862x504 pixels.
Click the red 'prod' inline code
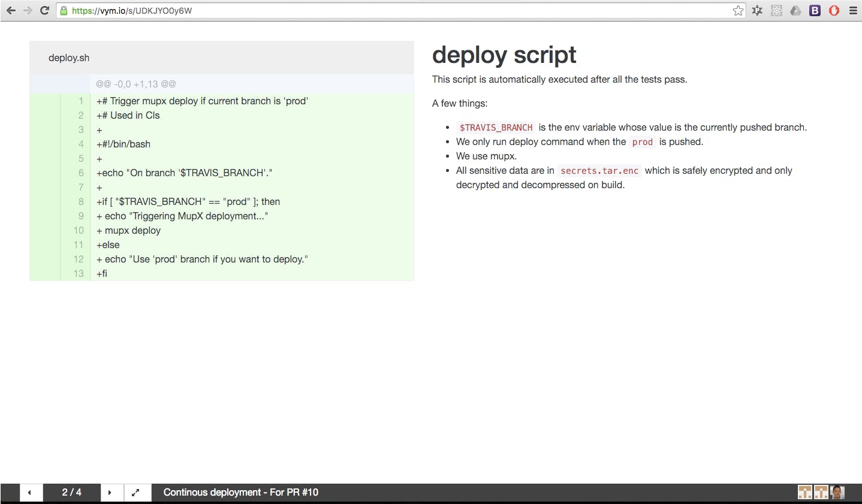pos(643,141)
